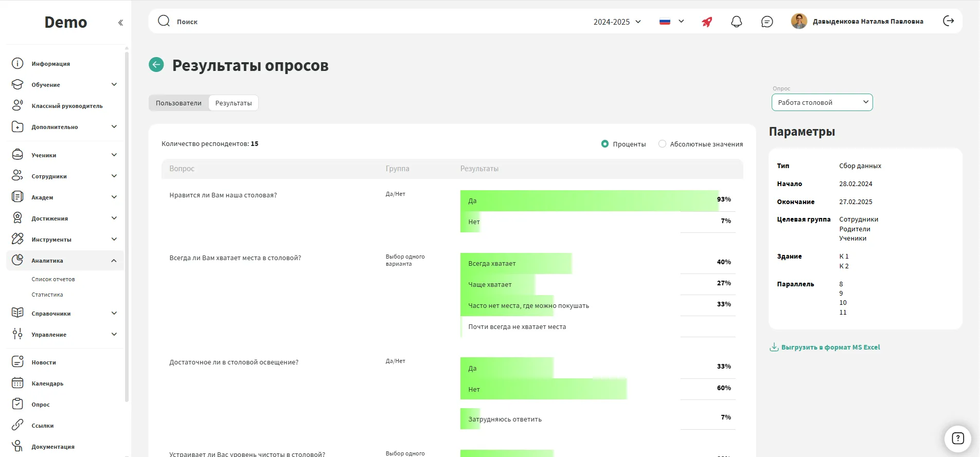Open the 2024-2025 year dropdown
This screenshot has width=980, height=457.
point(617,22)
